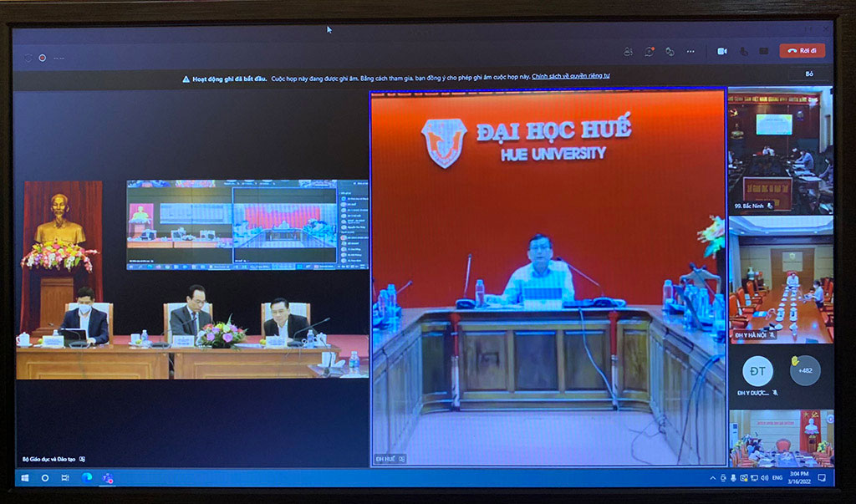Select the 99. Bắc Ninh video thumbnail
Viewport: 856px width, 504px height.
tap(781, 150)
